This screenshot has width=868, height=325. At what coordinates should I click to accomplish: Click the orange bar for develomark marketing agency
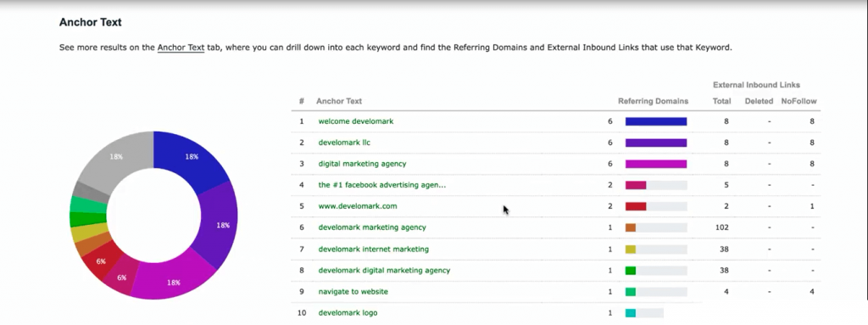(631, 227)
